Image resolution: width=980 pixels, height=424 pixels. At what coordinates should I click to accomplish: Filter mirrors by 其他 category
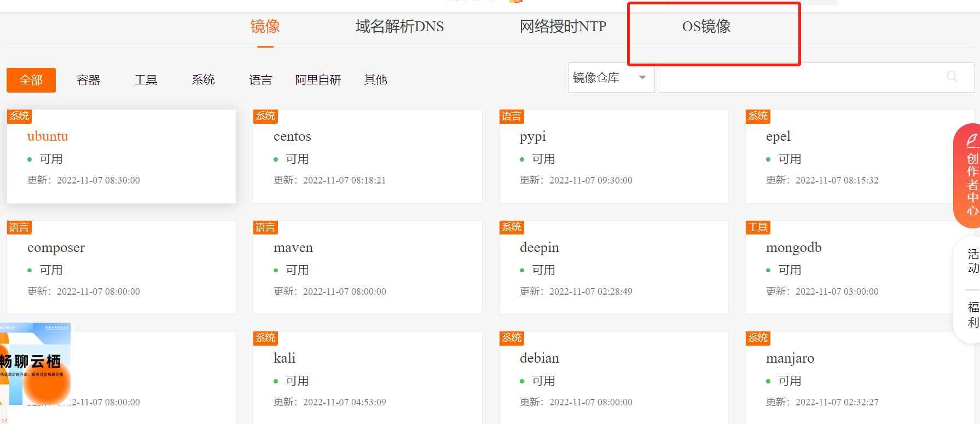[375, 80]
